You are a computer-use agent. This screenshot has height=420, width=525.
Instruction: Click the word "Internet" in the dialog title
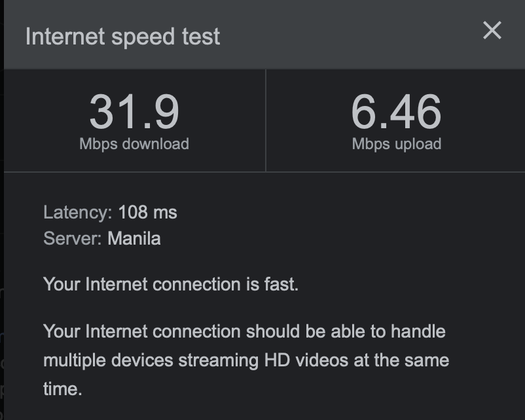65,36
